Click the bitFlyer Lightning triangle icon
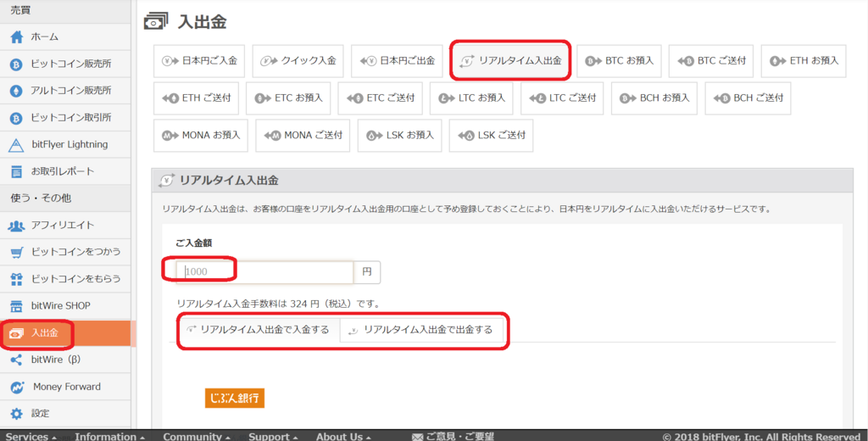This screenshot has width=868, height=441. (17, 145)
